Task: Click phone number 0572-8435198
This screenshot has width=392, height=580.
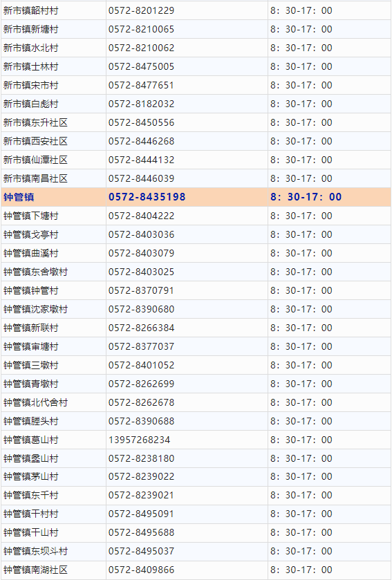Action: tap(147, 197)
